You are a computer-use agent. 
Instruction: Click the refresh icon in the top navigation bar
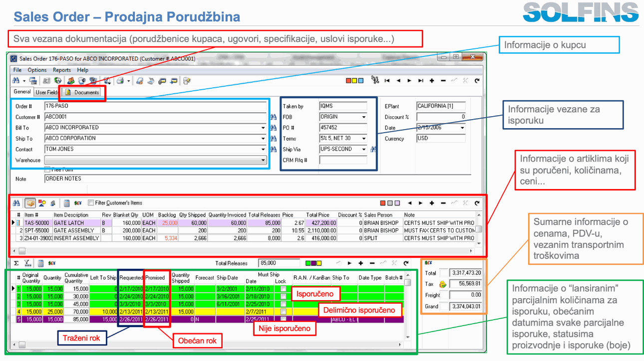click(x=477, y=81)
